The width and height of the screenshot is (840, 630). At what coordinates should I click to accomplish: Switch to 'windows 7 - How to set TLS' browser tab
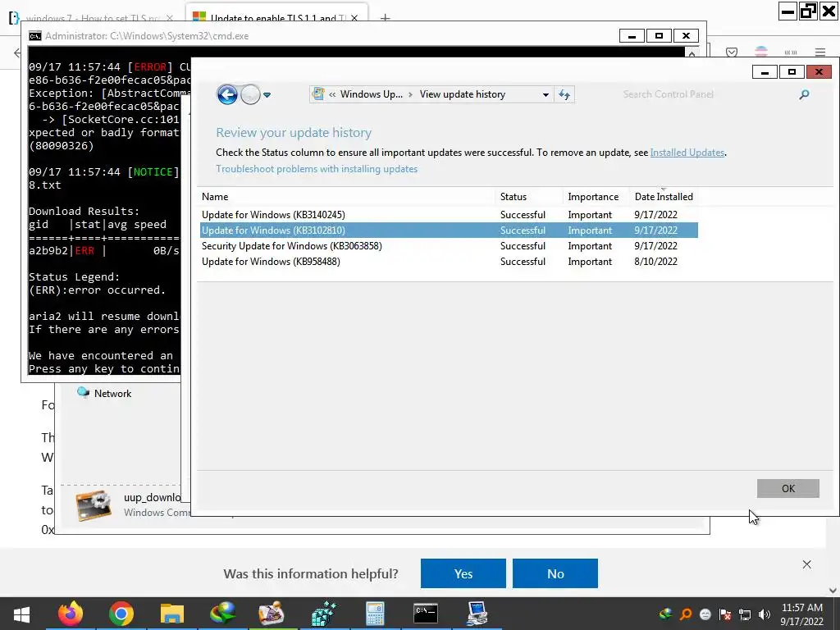point(92,18)
